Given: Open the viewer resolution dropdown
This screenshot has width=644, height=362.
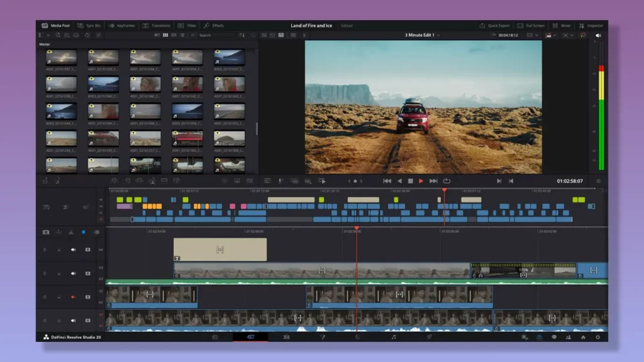Looking at the screenshot, I should 532,35.
